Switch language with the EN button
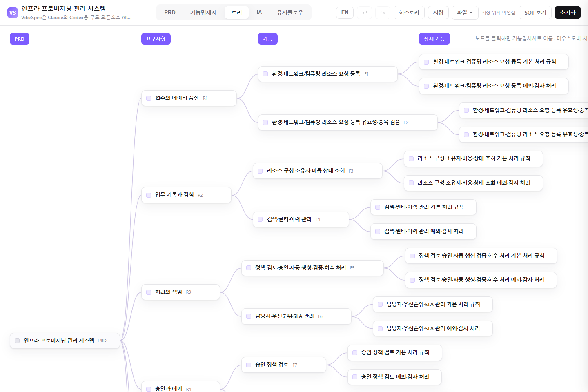The height and width of the screenshot is (392, 588). 345,13
